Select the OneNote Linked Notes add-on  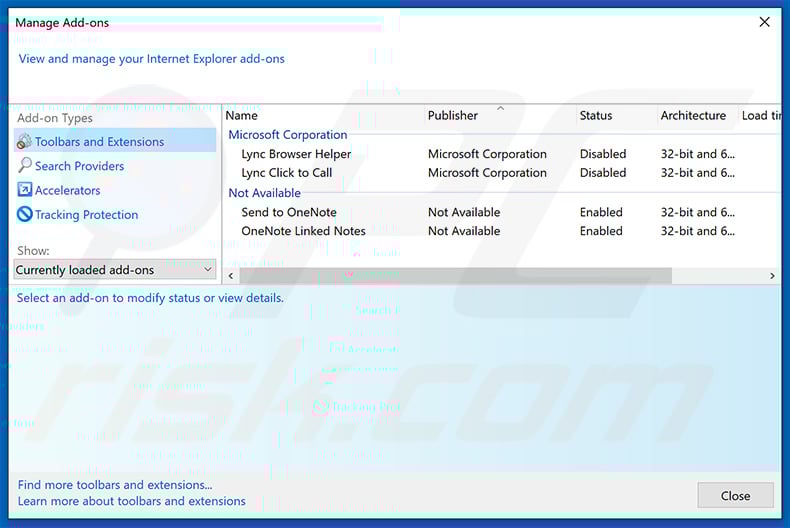[x=303, y=231]
